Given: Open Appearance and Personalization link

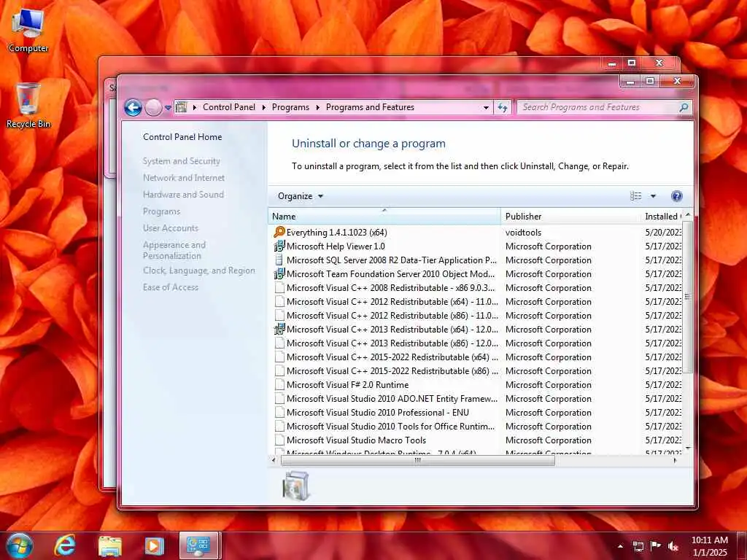Looking at the screenshot, I should coord(174,250).
